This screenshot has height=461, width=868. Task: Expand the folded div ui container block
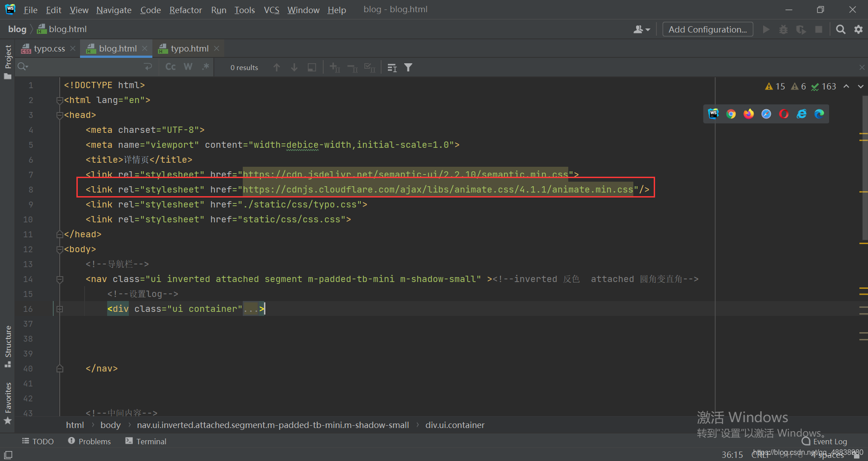coord(60,309)
